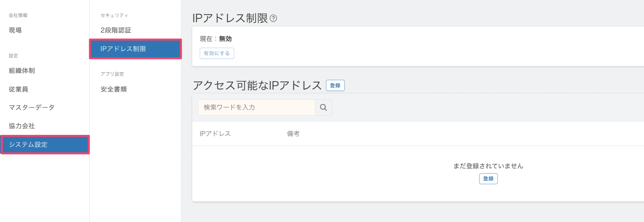Open the IPアドレス制限 help tooltip icon

point(273,18)
